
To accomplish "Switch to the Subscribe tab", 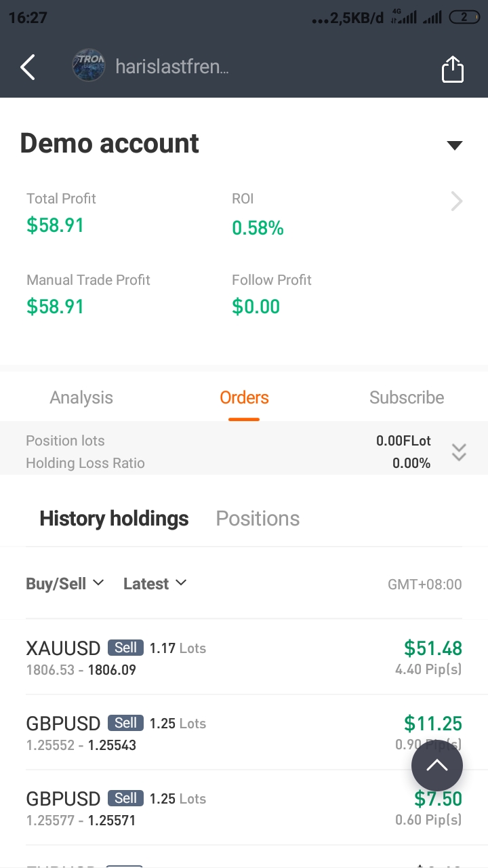I will 407,397.
